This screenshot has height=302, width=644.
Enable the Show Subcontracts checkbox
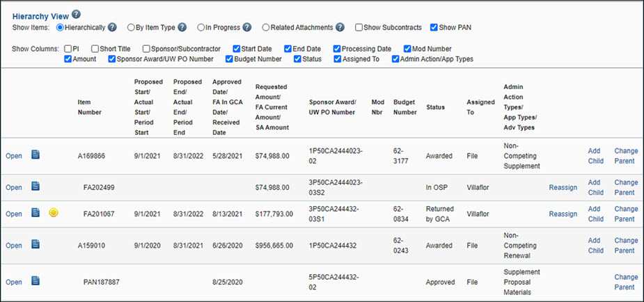coord(359,28)
